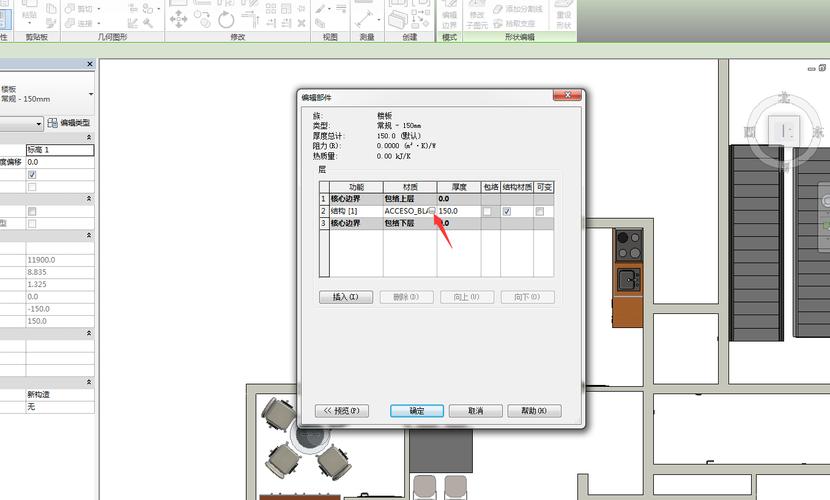Select the Rotate tool in the ribbon
The width and height of the screenshot is (830, 500).
[x=228, y=18]
